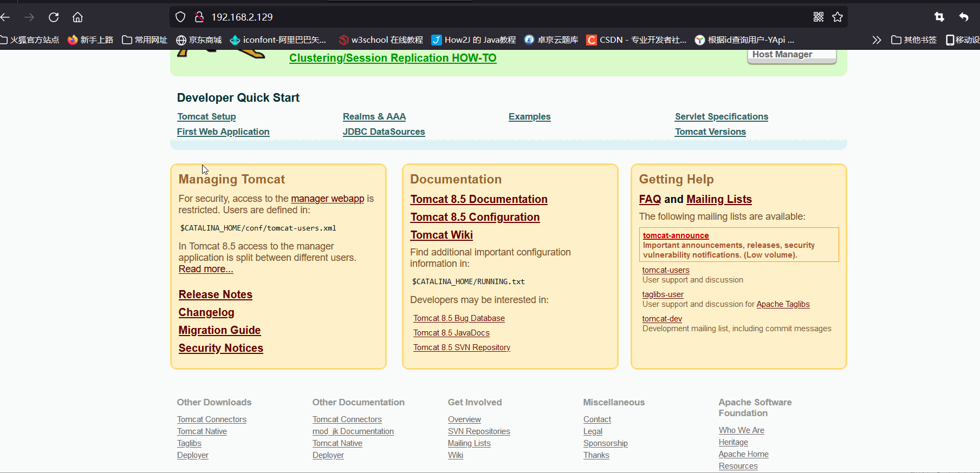This screenshot has width=980, height=473.
Task: Click the browser forward arrow
Action: pyautogui.click(x=29, y=17)
